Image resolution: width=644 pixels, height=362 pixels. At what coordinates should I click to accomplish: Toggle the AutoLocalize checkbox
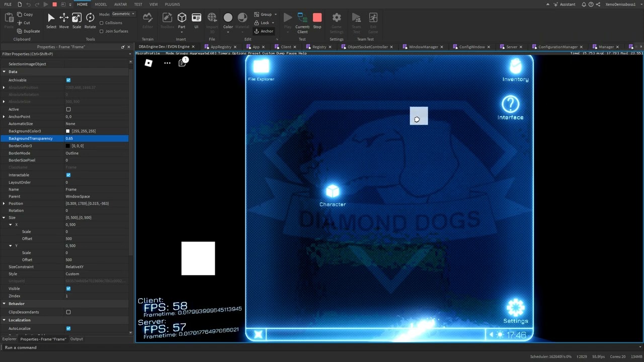point(68,328)
